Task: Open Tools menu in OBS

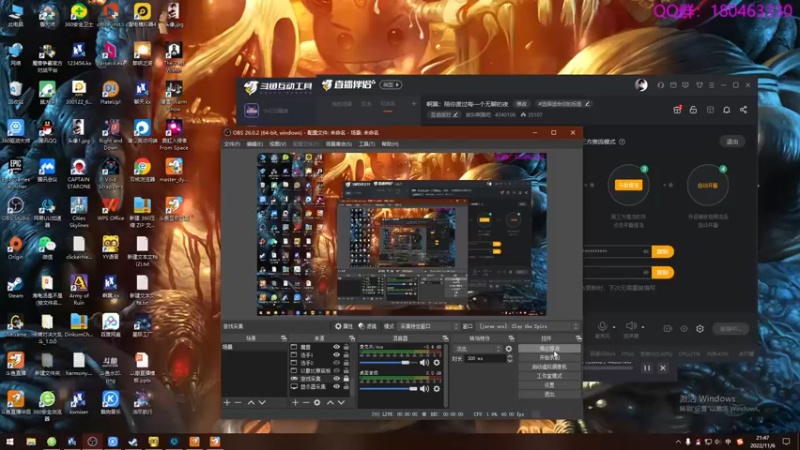Action: tap(366, 144)
